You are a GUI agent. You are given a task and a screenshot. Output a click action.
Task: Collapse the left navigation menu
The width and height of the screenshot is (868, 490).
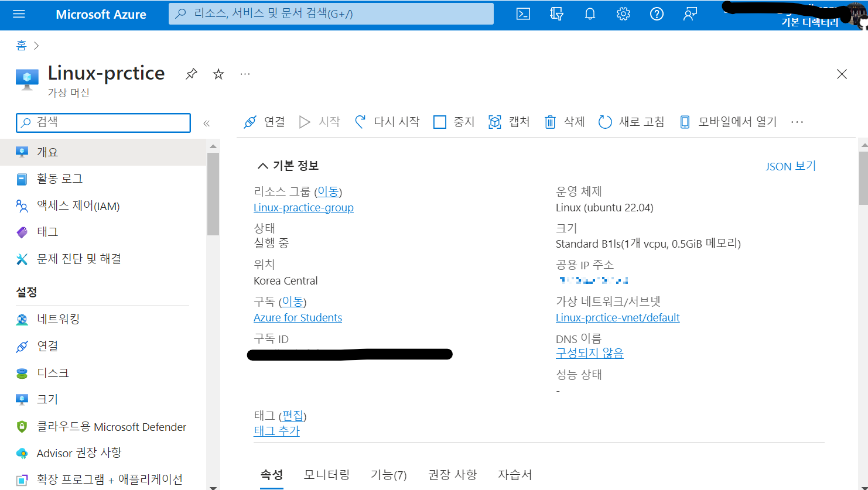(206, 123)
